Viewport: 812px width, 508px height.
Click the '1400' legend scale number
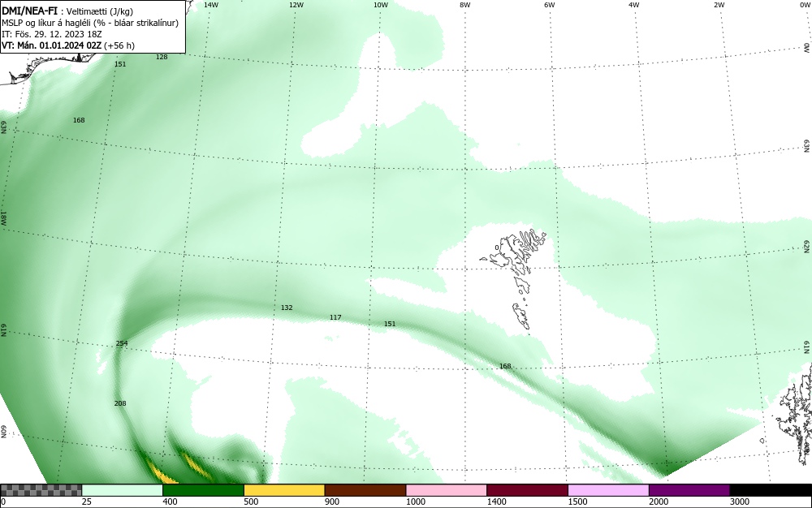pyautogui.click(x=497, y=502)
